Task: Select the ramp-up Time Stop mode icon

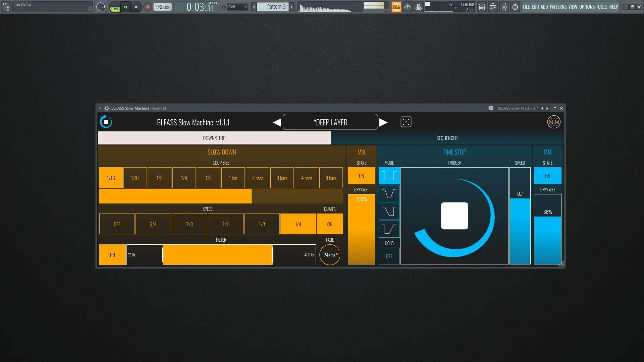Action: click(x=389, y=229)
